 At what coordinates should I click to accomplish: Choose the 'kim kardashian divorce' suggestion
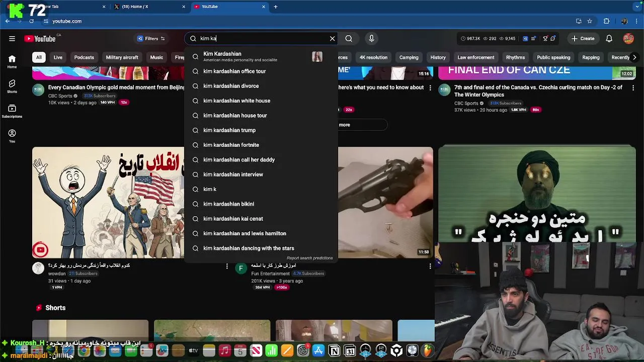[x=261, y=86]
